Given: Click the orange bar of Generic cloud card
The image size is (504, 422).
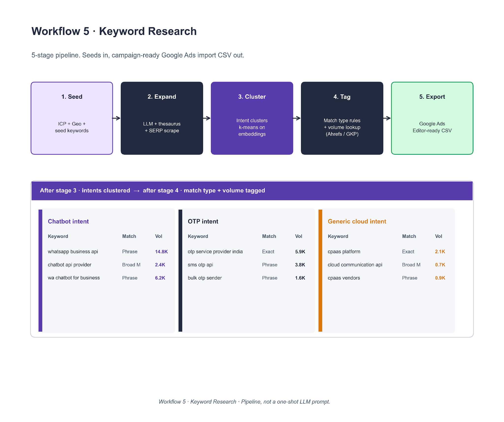Looking at the screenshot, I should click(x=320, y=270).
